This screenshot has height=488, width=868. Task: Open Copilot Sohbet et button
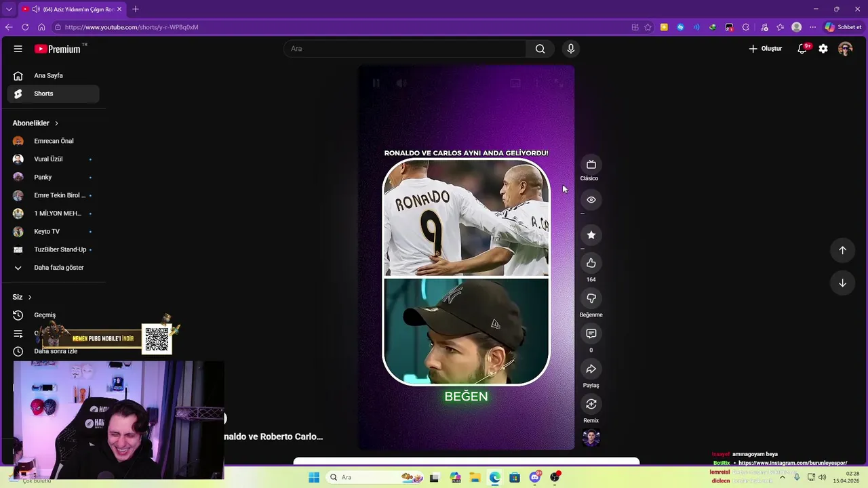coord(843,27)
